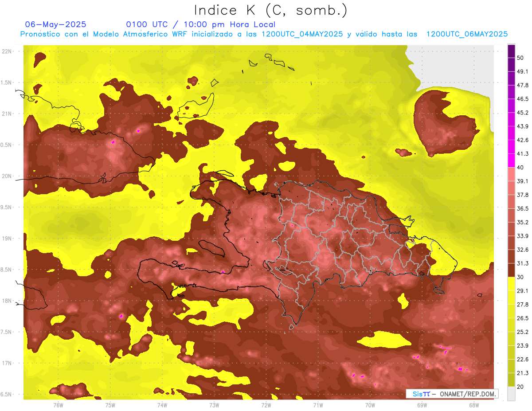Click the latitude label "19N"
The image size is (532, 411).
[x=7, y=239]
